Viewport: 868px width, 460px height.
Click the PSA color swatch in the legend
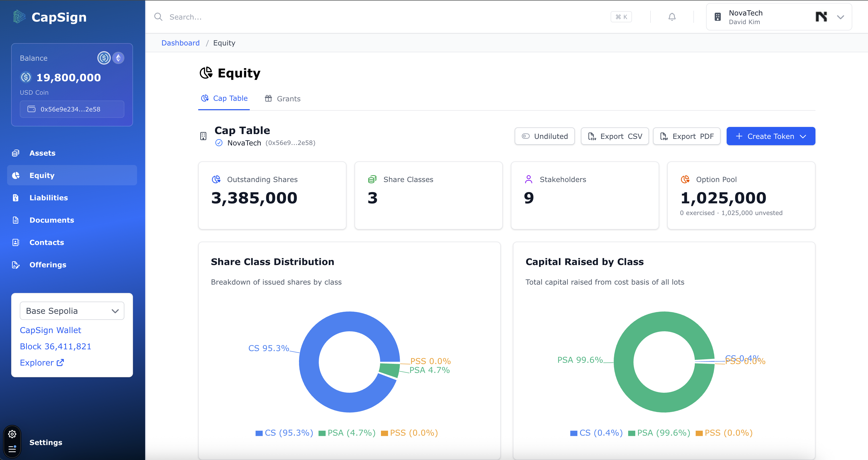[322, 433]
